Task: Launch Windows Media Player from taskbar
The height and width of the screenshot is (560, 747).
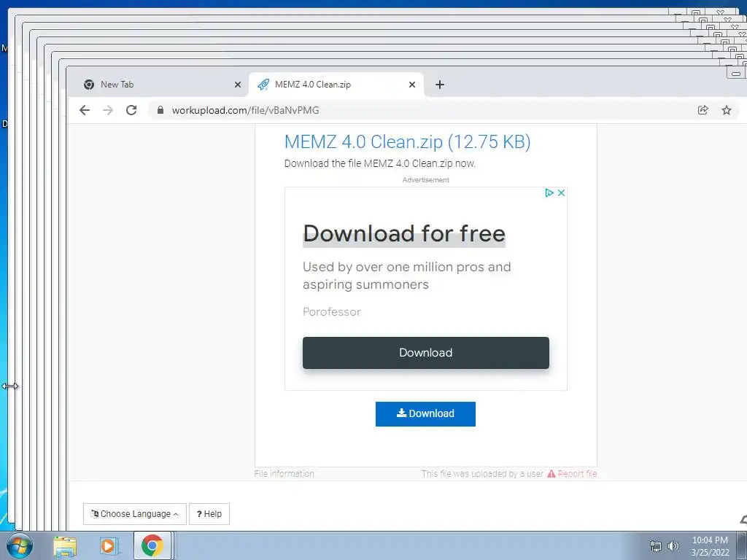Action: pyautogui.click(x=108, y=545)
